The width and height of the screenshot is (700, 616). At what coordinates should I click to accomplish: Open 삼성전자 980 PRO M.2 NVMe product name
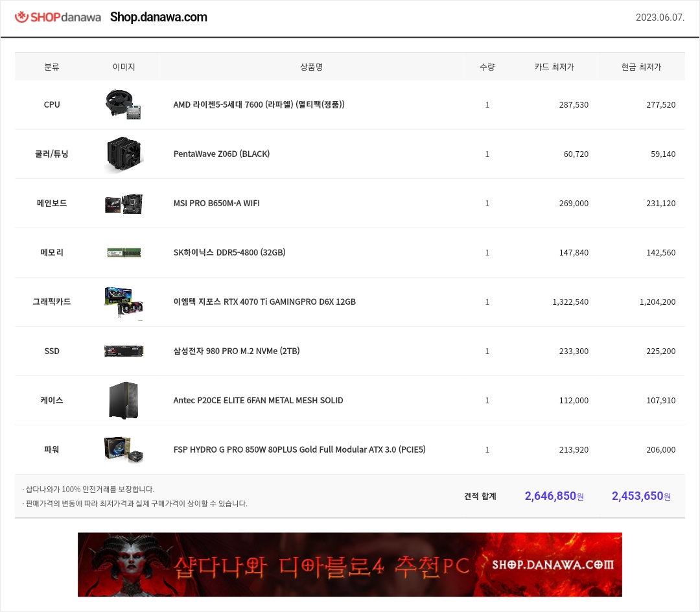click(x=237, y=351)
